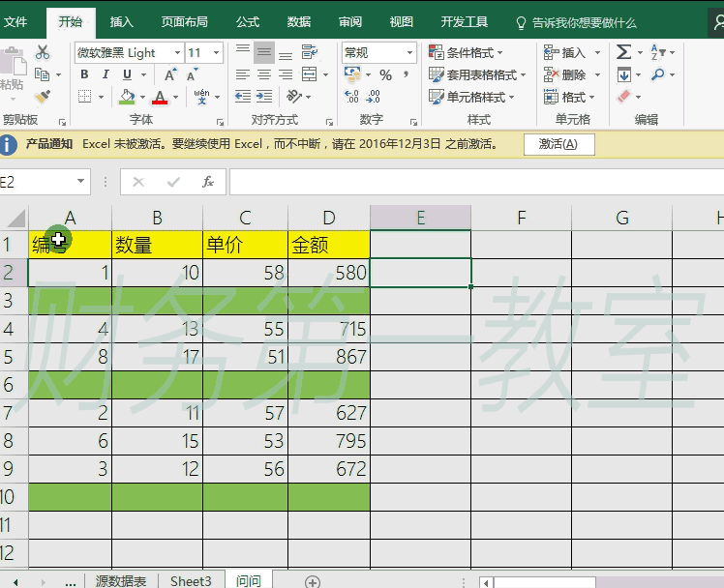Apply accounting number format

352,74
